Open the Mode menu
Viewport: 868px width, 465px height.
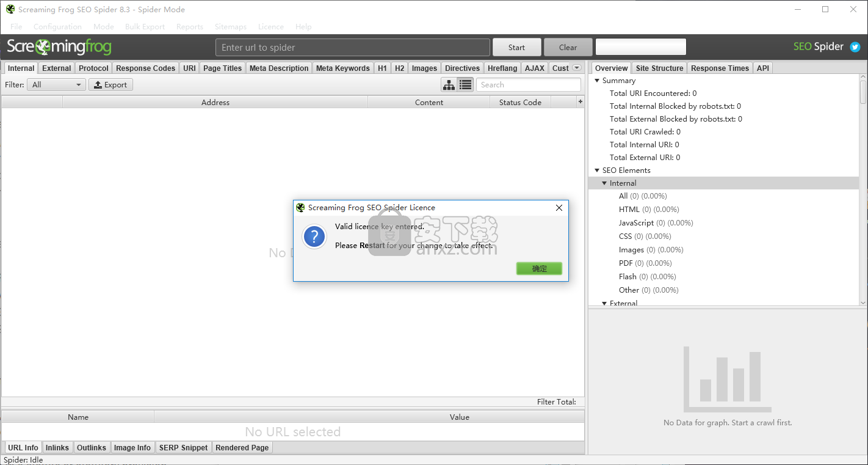[x=104, y=27]
